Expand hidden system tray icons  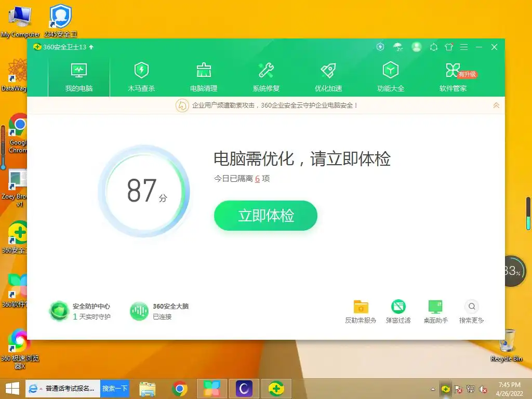[x=433, y=389]
